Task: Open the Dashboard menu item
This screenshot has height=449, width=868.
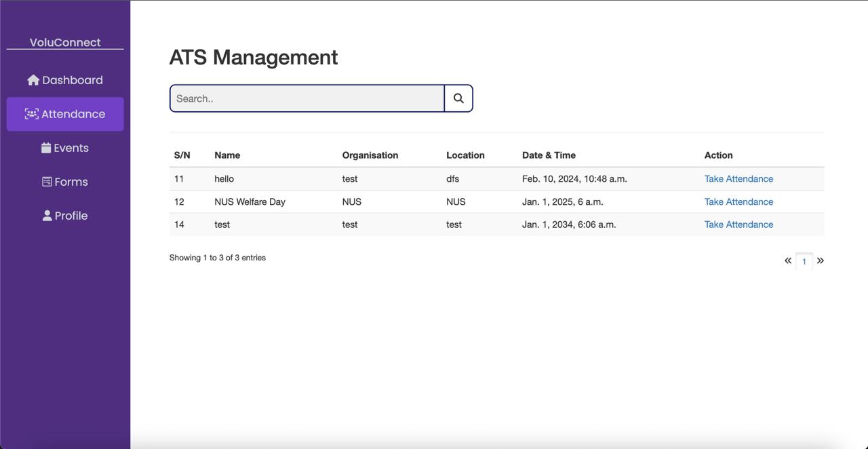Action: click(x=65, y=80)
